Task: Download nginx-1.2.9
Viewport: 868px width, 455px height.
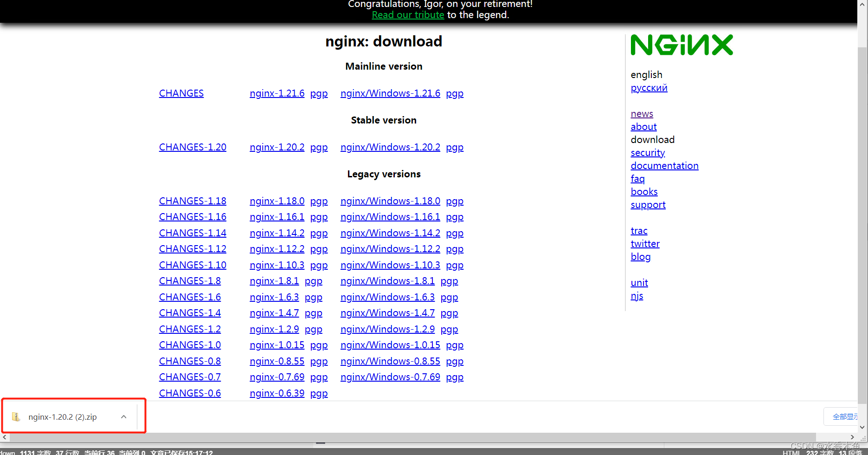Action: [274, 329]
